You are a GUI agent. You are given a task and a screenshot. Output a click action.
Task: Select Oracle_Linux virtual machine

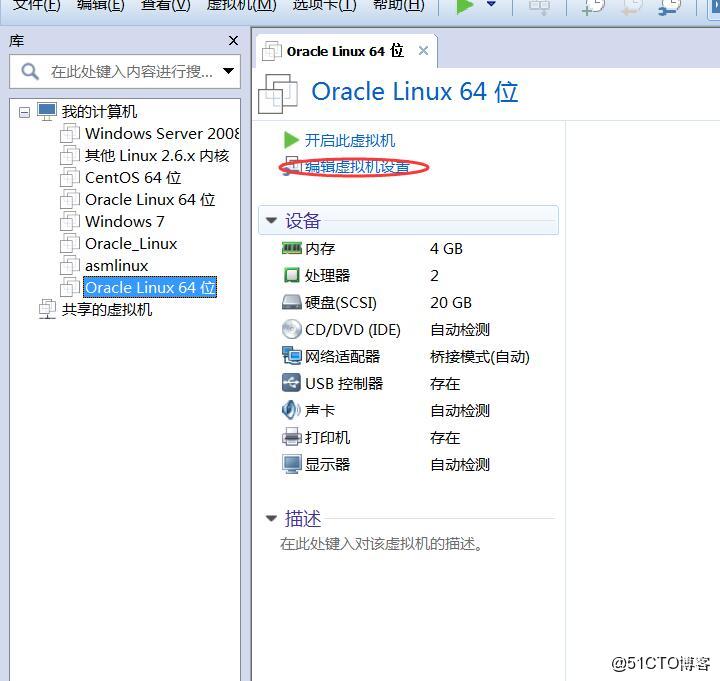pos(131,244)
